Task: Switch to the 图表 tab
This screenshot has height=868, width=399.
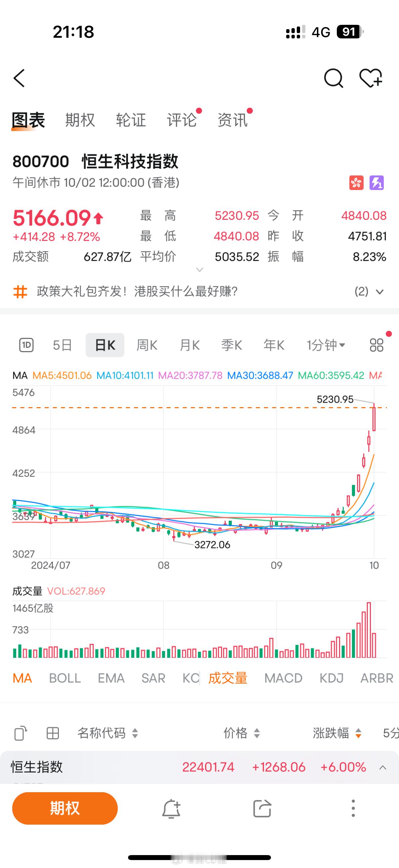Action: pos(28,120)
